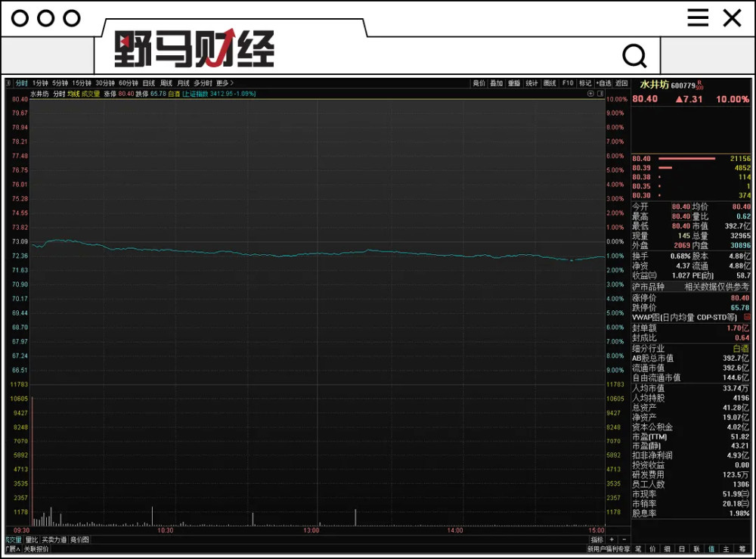The image size is (756, 559).
Task: Select the 成交量 volume indicator tab
Action: pyautogui.click(x=14, y=539)
